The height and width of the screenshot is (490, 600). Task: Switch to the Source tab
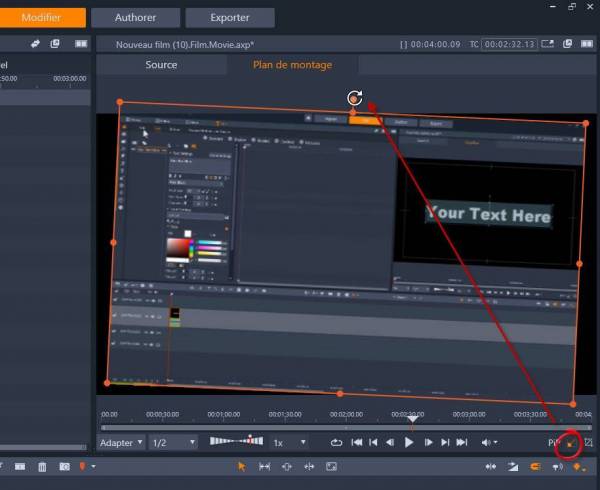coord(161,65)
